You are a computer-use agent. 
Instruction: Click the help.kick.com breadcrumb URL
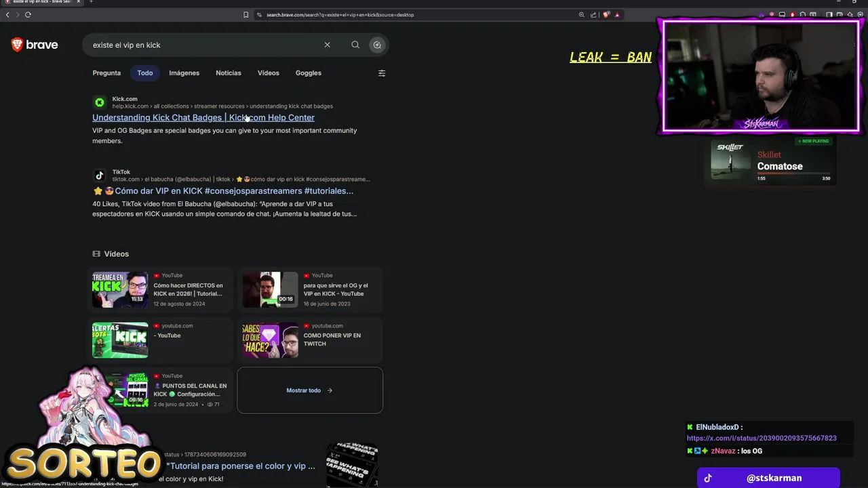pos(222,106)
